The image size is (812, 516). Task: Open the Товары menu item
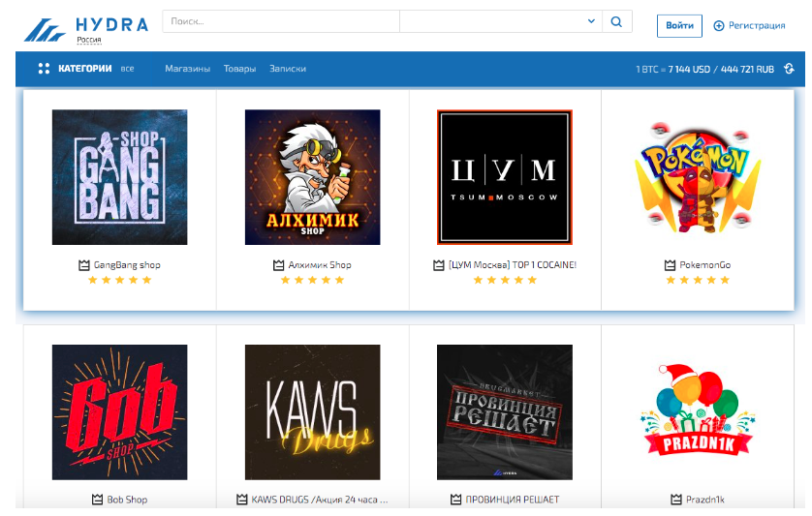coord(239,69)
